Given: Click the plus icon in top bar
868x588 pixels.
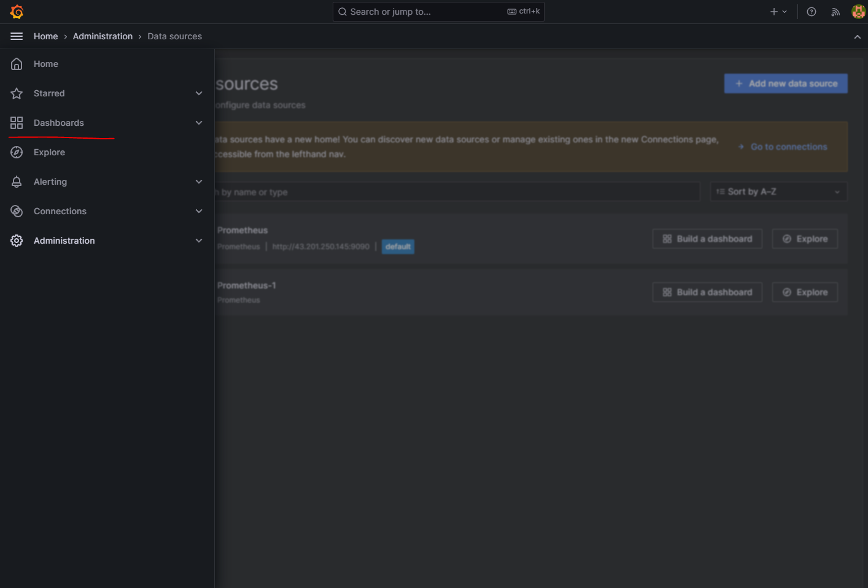Looking at the screenshot, I should 774,12.
